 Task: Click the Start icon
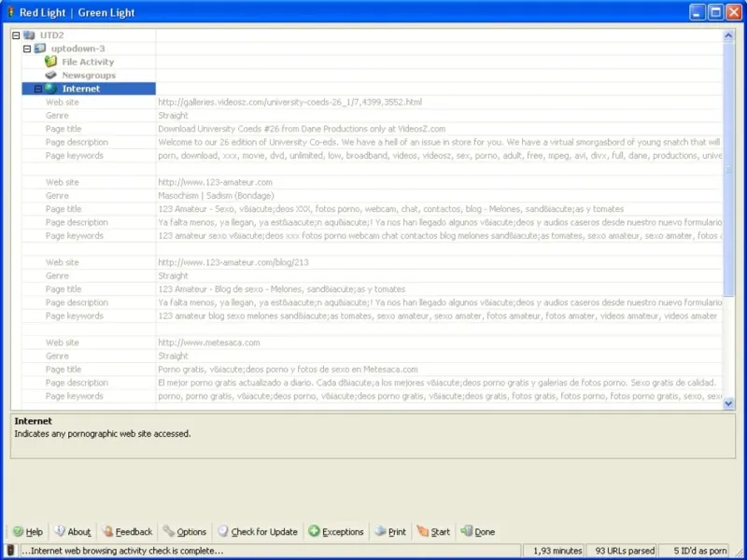pos(423,531)
